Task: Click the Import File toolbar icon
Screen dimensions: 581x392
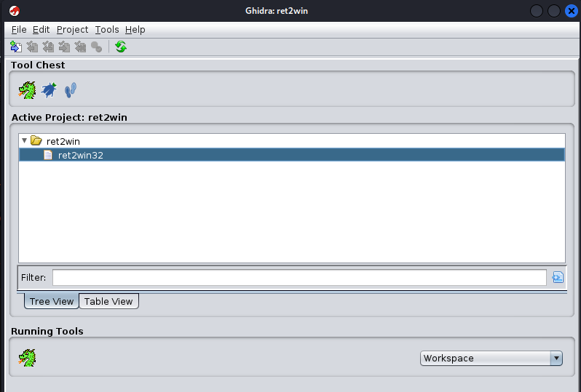Action: point(16,47)
